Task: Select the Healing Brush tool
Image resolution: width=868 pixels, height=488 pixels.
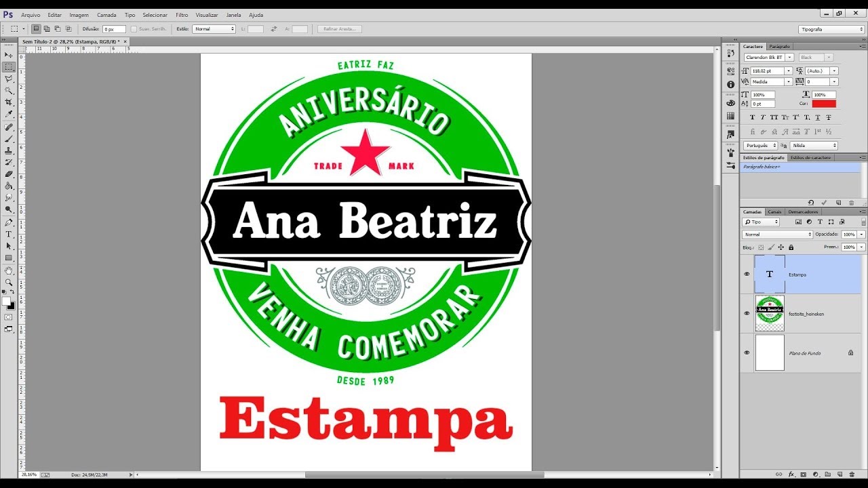Action: click(x=9, y=127)
